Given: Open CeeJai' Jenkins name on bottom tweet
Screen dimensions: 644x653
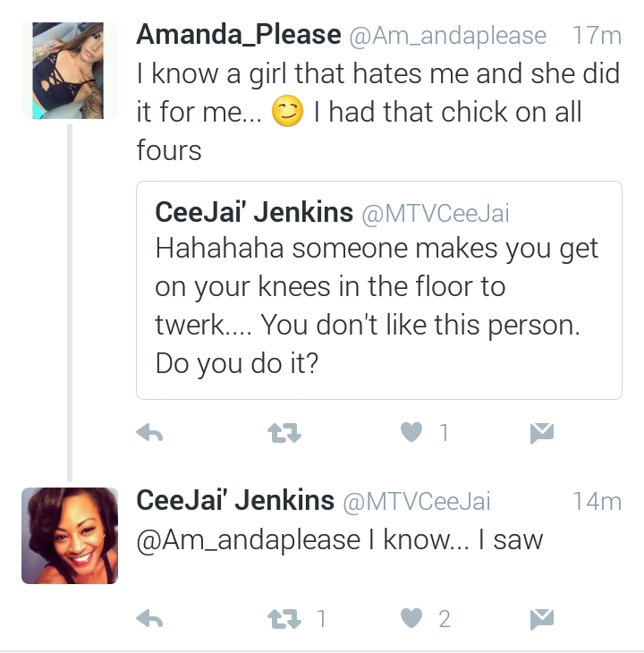Looking at the screenshot, I should 235,500.
